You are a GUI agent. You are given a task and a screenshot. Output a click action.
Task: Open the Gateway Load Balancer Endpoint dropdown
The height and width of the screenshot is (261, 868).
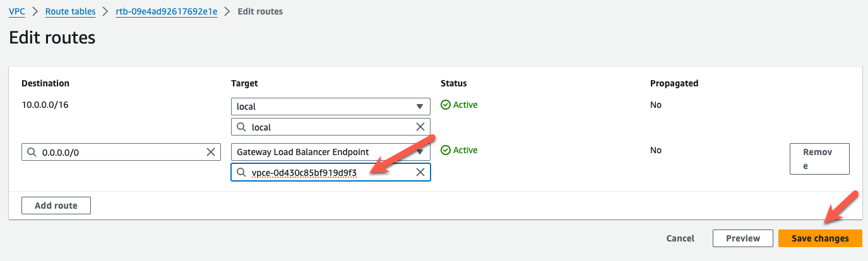click(x=331, y=152)
